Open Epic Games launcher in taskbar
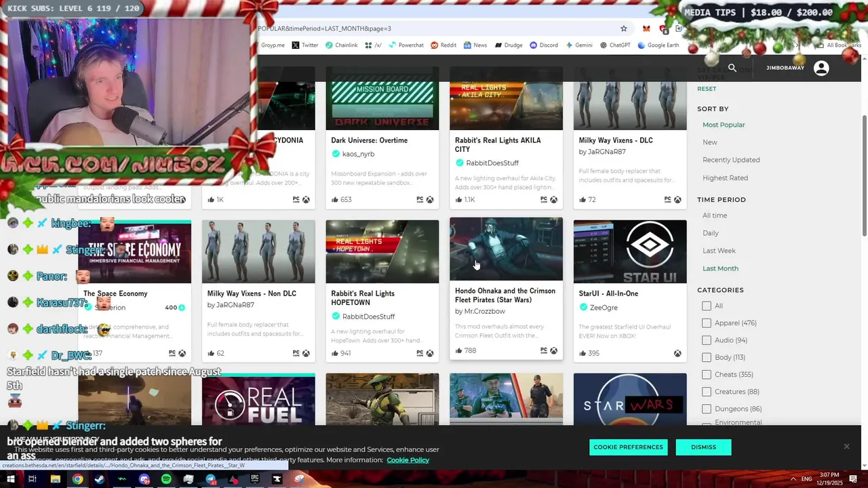The height and width of the screenshot is (488, 868). pyautogui.click(x=255, y=479)
